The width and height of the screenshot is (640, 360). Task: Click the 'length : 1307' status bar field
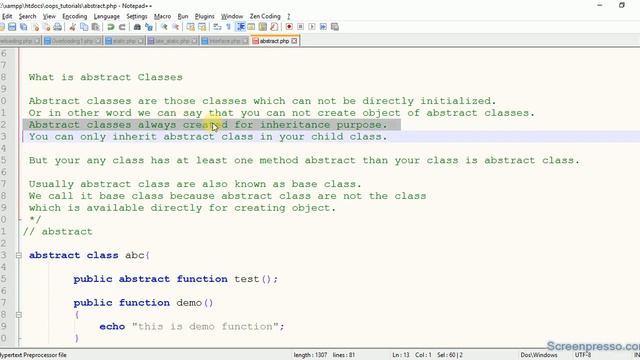coord(310,355)
